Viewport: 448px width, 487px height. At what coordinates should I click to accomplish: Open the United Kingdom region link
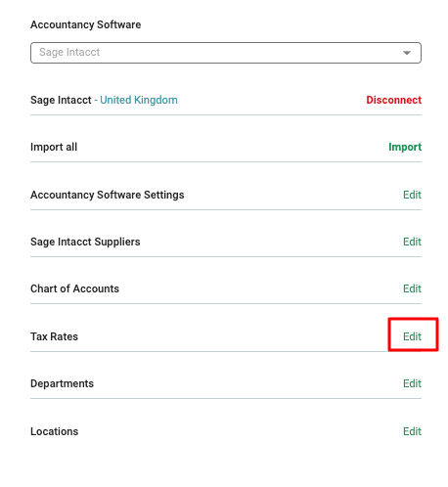(139, 100)
